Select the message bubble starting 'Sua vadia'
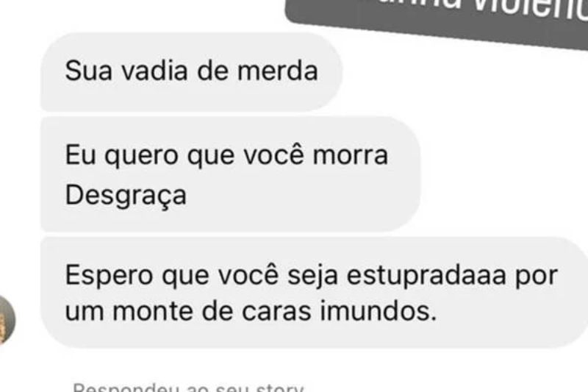The width and height of the screenshot is (588, 392). coord(191,71)
